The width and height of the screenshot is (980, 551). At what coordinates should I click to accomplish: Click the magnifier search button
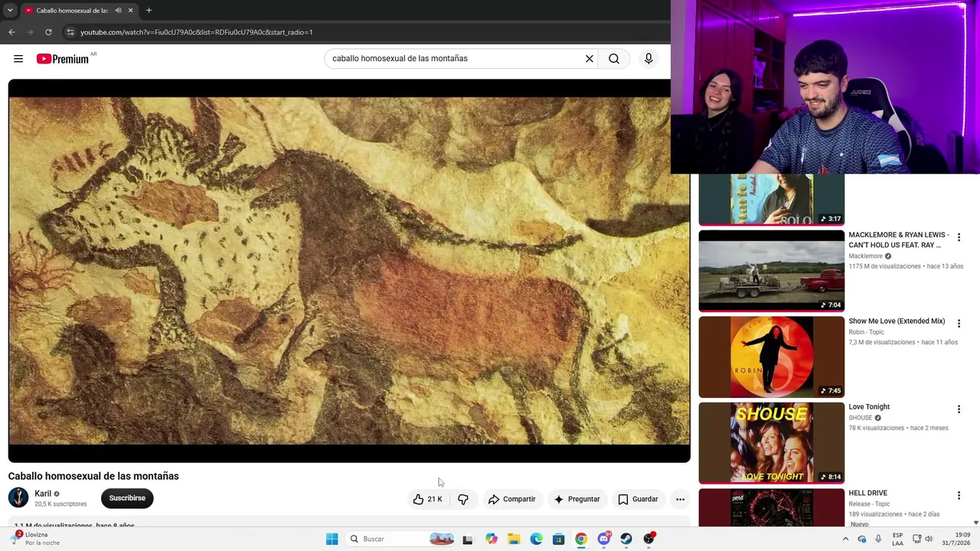(614, 58)
